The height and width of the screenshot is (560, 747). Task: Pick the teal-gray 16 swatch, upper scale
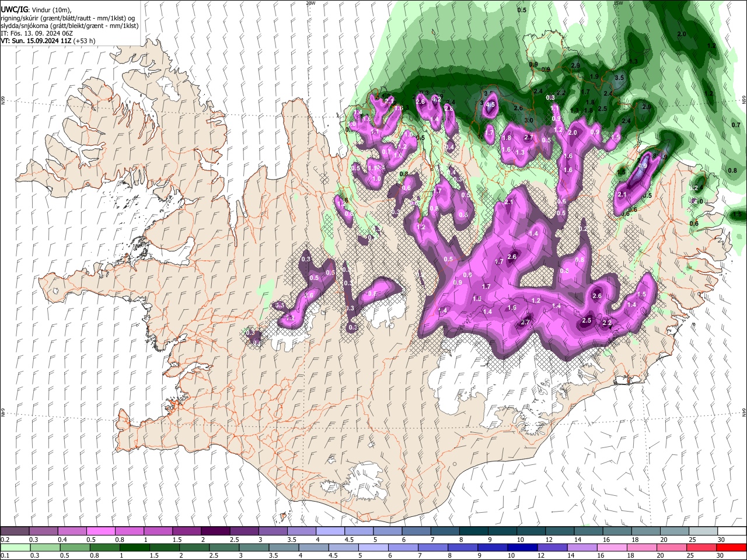617,531
